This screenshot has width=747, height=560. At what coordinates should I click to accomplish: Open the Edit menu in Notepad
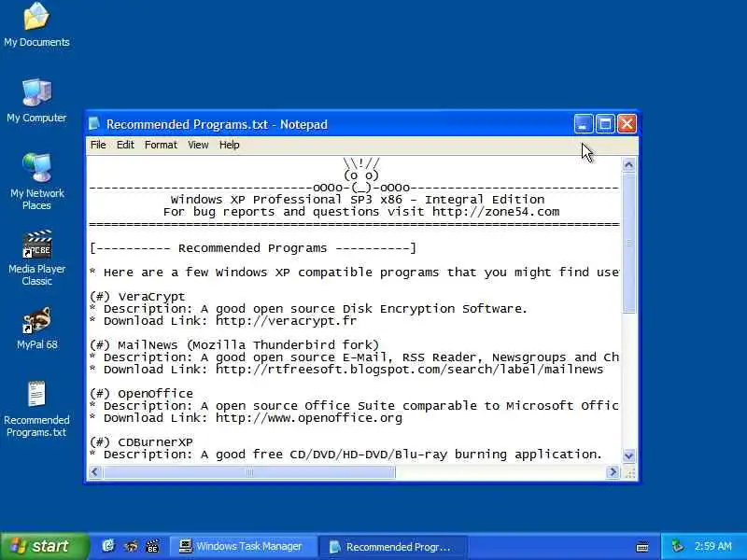[125, 145]
